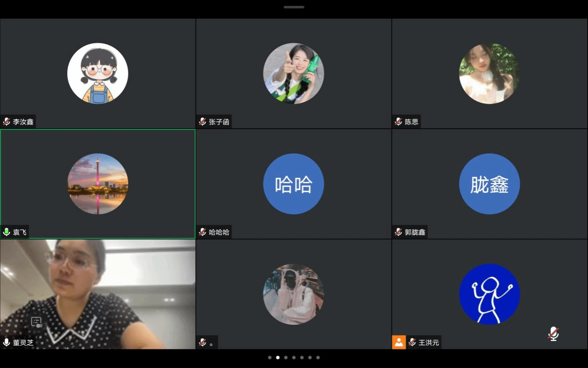Click the green active mic icon beside 袁飞
This screenshot has height=368, width=588.
[x=7, y=232]
